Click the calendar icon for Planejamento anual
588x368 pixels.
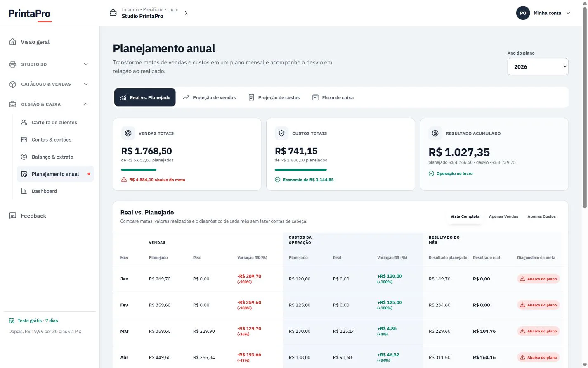[24, 174]
